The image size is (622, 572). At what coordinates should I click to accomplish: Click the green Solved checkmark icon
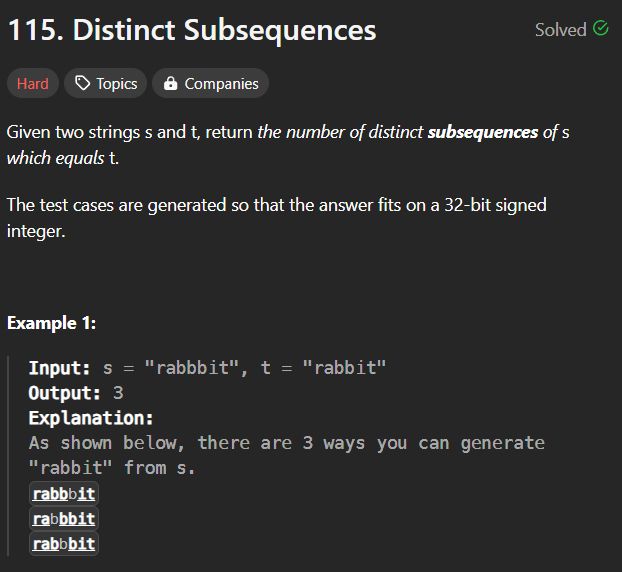click(601, 28)
